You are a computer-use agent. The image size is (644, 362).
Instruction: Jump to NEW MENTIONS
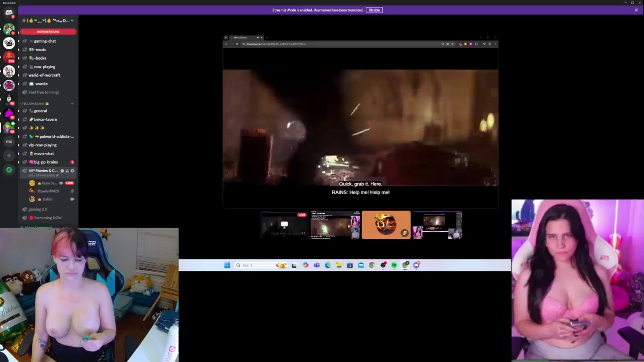48,32
